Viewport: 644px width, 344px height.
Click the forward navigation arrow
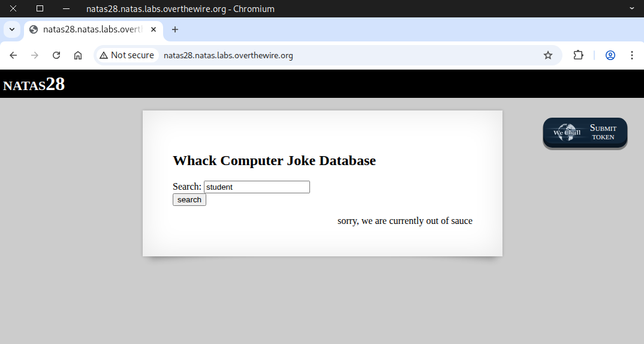tap(35, 55)
